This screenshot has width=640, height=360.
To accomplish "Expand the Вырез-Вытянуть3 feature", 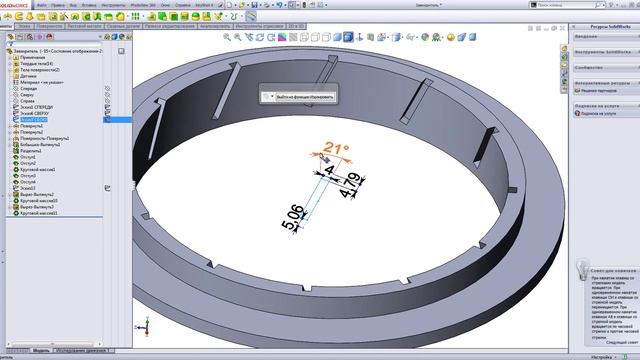I will [10, 207].
